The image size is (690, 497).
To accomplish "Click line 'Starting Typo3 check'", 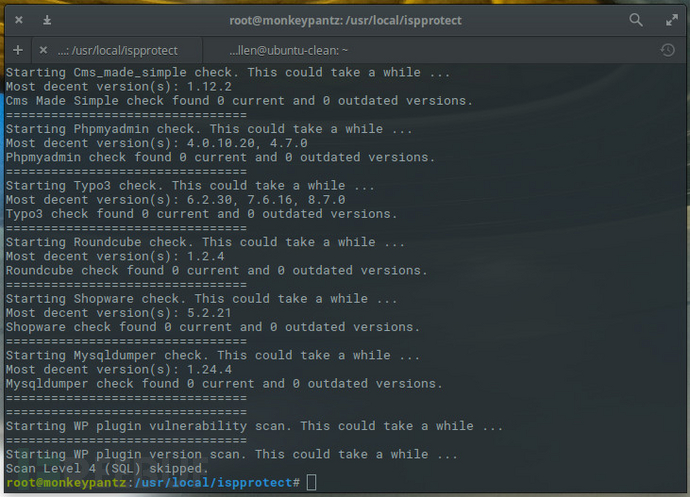I will pyautogui.click(x=190, y=185).
